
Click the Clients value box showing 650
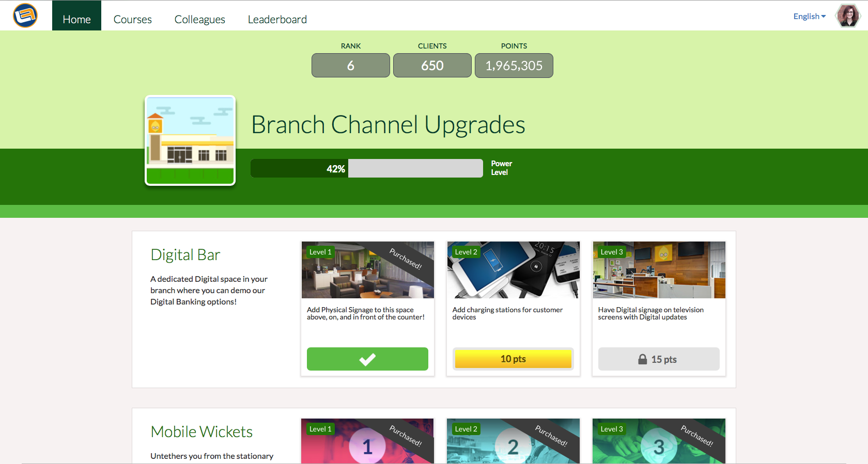click(x=432, y=66)
